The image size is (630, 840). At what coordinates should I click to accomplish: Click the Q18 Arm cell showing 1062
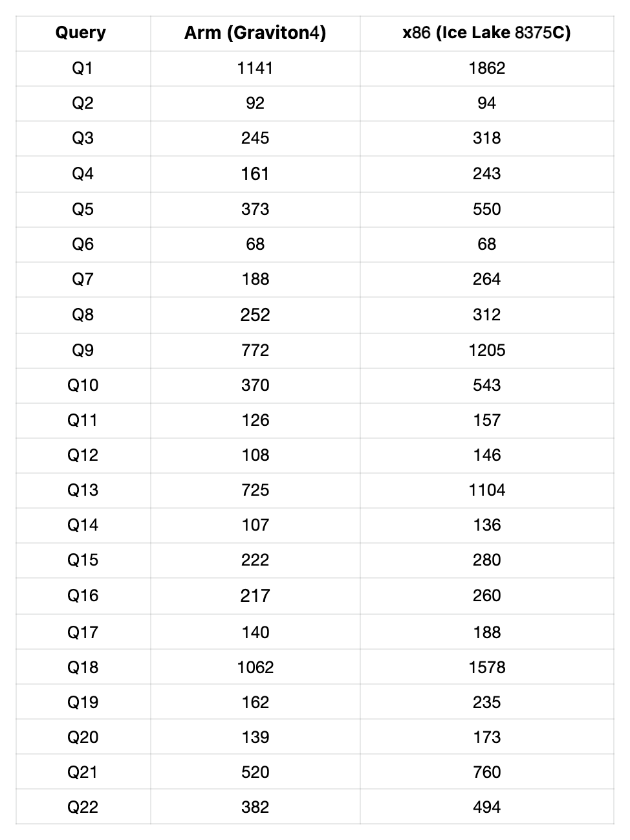255,667
